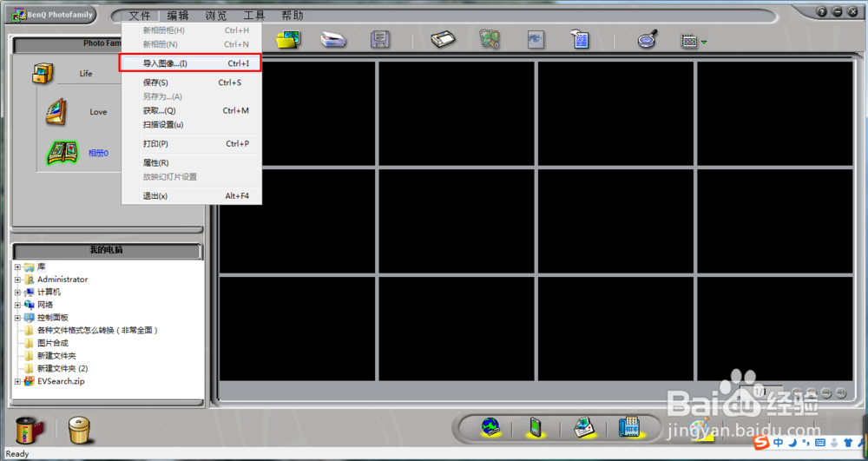Choose 打印(P) menu entry

(192, 144)
